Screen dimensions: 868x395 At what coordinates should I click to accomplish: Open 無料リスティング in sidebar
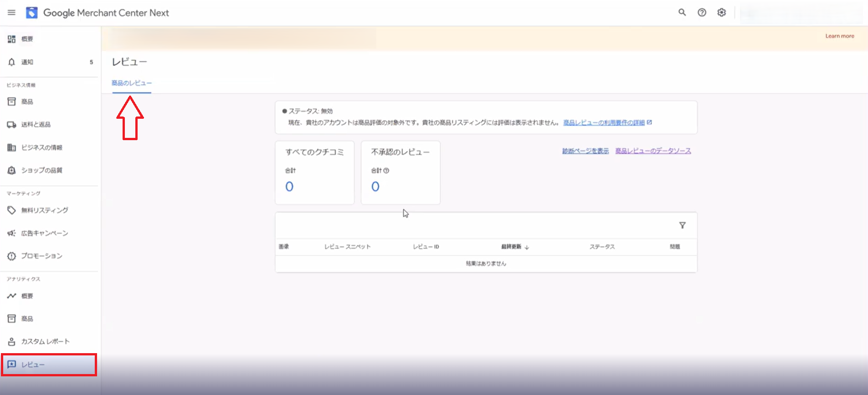(44, 210)
